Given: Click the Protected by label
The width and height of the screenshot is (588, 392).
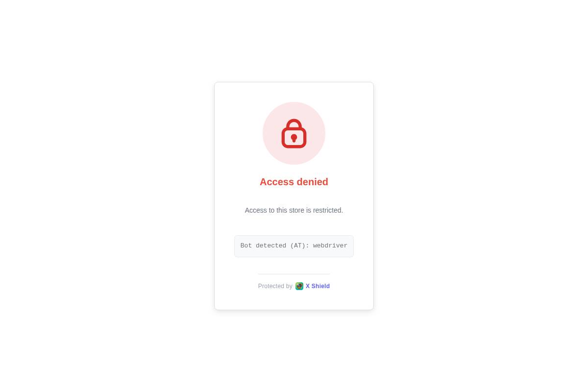Looking at the screenshot, I should pyautogui.click(x=275, y=286).
